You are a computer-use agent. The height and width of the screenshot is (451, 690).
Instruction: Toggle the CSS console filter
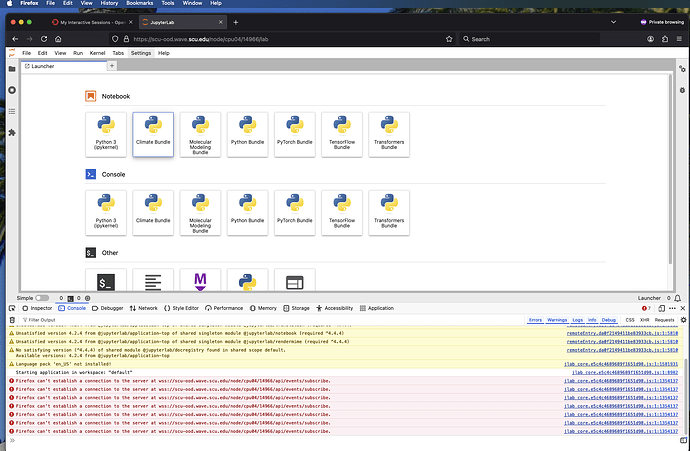point(630,320)
